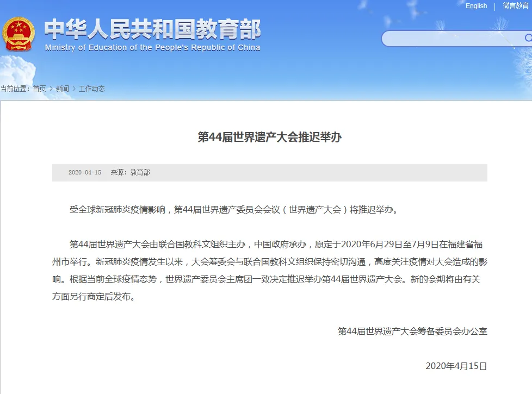Click the last paragraph line 方面另行商定后发布

[94, 297]
